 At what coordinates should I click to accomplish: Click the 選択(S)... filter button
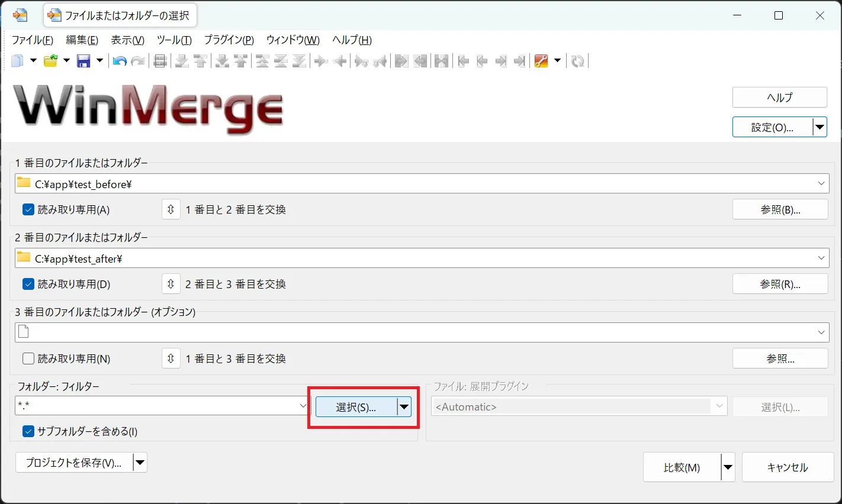356,407
